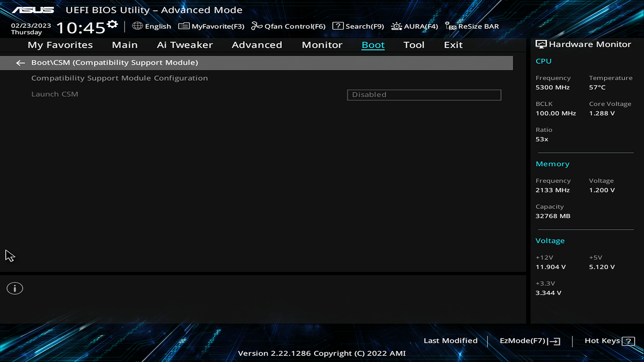
Task: Click the globe language icon
Action: click(x=137, y=26)
